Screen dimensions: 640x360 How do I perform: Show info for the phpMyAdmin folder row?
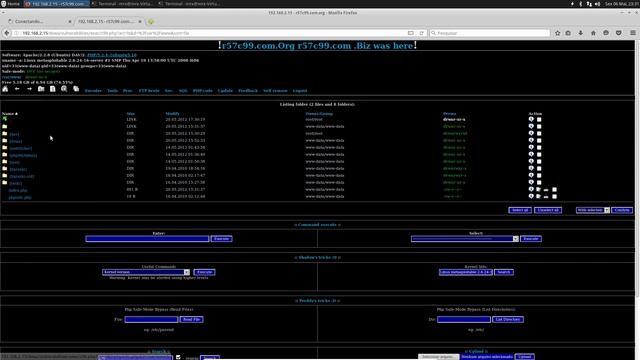click(531, 154)
